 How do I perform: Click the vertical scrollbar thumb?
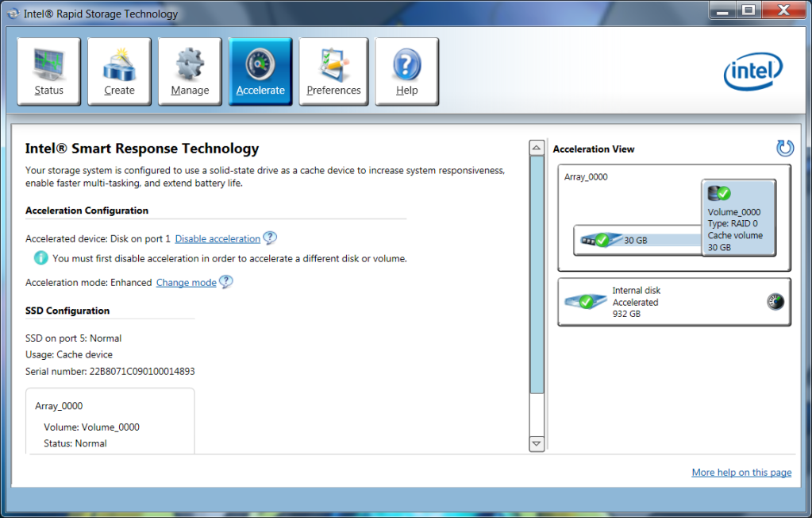[x=537, y=275]
